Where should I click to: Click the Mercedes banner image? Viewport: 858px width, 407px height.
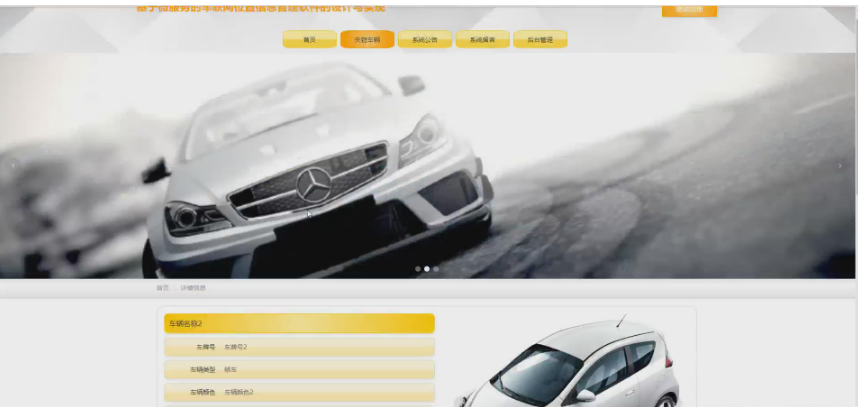point(428,166)
